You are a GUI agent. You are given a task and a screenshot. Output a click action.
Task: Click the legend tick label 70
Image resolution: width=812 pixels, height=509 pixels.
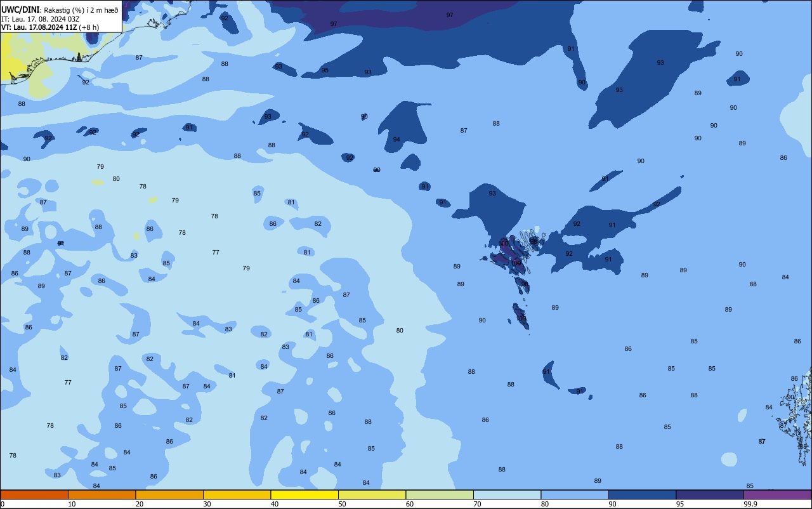(477, 504)
